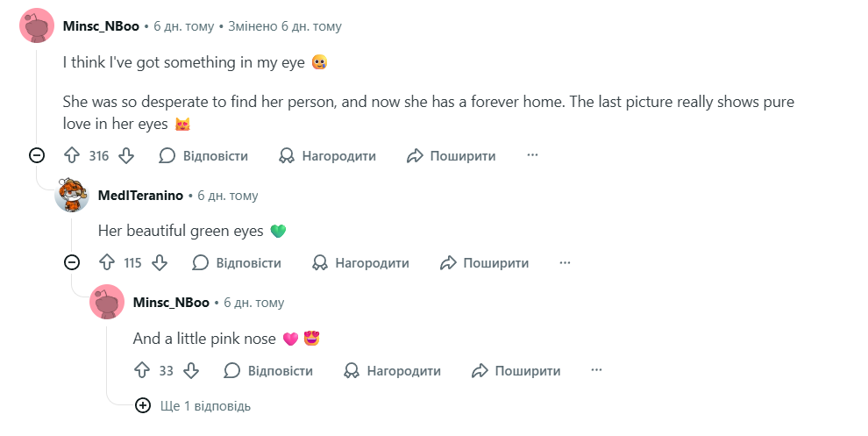This screenshot has height=436, width=868.
Task: Open more options menu on MedITeranino's comment
Action: 566,262
